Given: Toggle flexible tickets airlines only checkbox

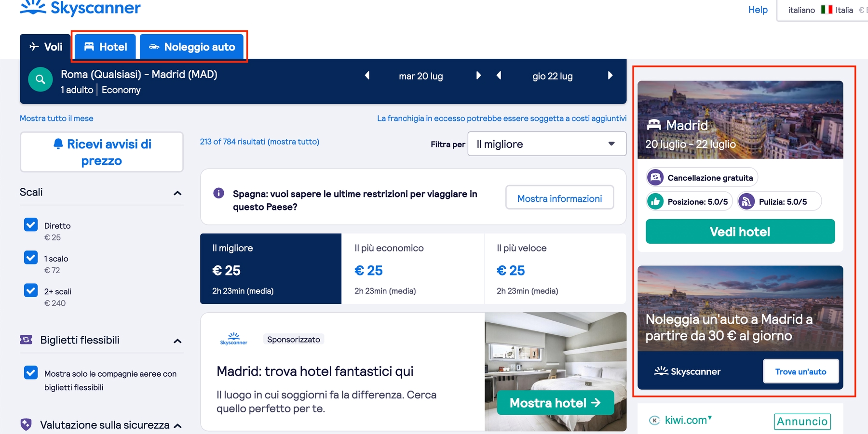Looking at the screenshot, I should 31,372.
